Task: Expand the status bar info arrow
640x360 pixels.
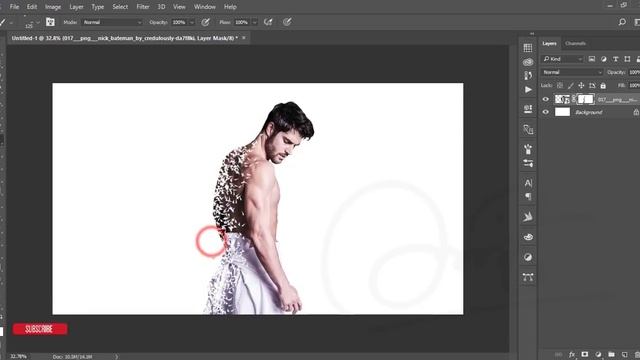Action: 116,356
